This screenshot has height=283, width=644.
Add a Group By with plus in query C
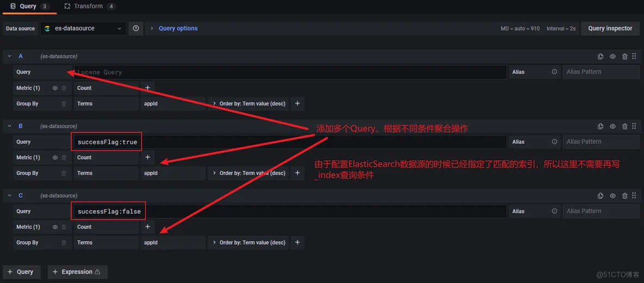pyautogui.click(x=298, y=242)
